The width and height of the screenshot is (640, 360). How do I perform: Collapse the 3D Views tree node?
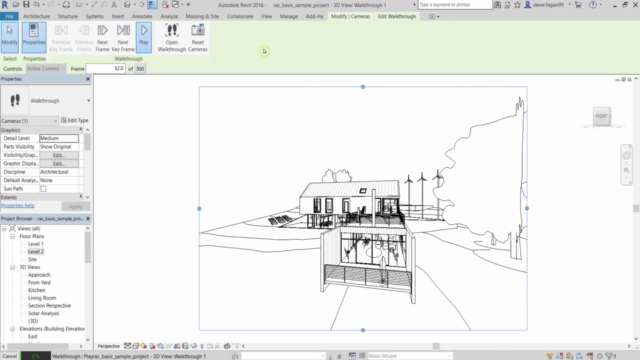click(13, 267)
